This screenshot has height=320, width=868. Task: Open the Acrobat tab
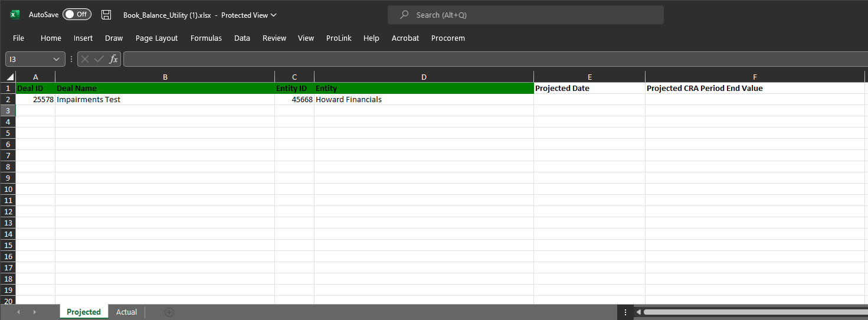(405, 38)
